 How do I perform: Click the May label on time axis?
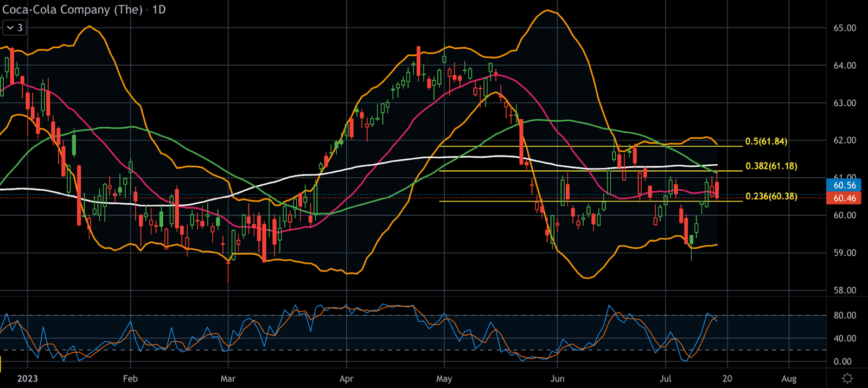(444, 379)
